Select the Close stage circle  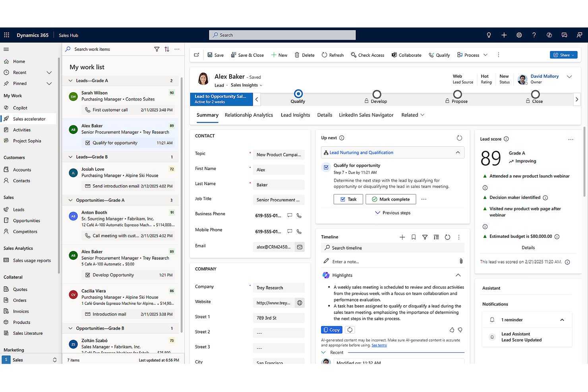pyautogui.click(x=536, y=94)
